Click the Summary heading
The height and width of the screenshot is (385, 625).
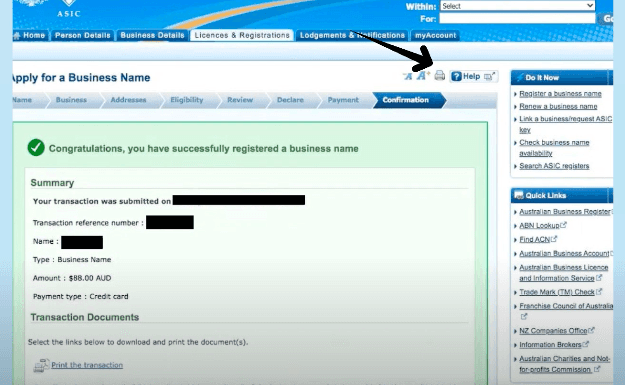pyautogui.click(x=52, y=183)
